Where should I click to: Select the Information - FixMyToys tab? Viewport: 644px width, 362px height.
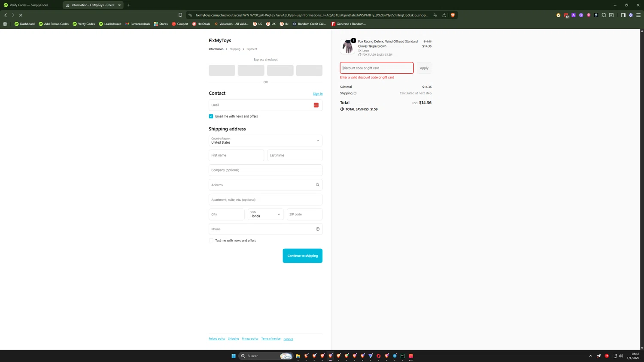(x=93, y=5)
